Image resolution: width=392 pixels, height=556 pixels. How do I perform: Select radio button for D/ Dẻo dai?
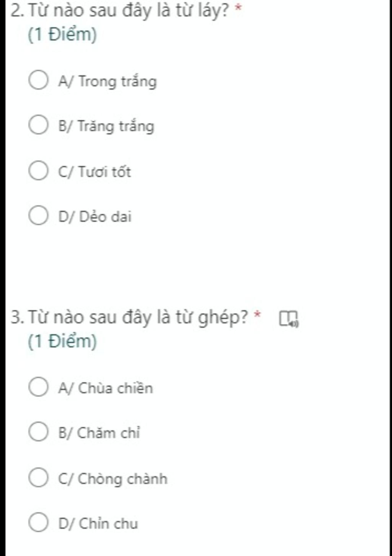38,215
